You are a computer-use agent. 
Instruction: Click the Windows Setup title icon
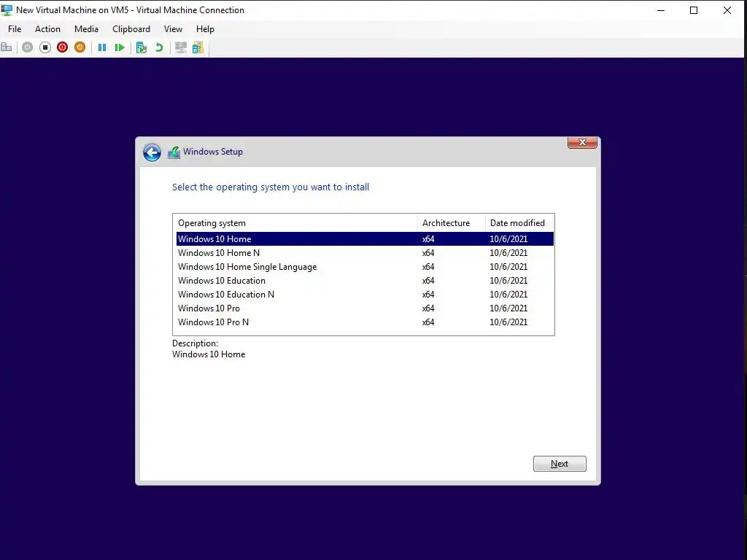174,152
